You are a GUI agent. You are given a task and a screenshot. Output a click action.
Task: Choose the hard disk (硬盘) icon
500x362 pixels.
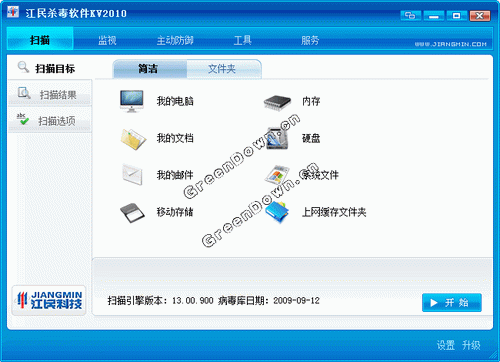[277, 138]
